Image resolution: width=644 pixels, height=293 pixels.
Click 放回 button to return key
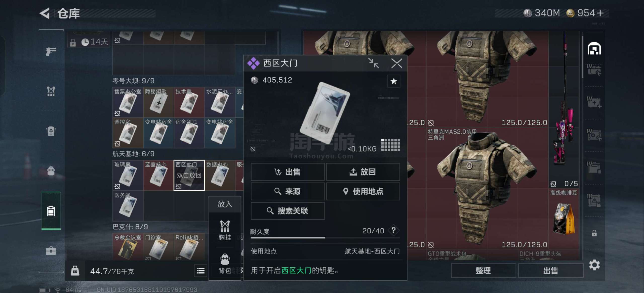tap(363, 172)
